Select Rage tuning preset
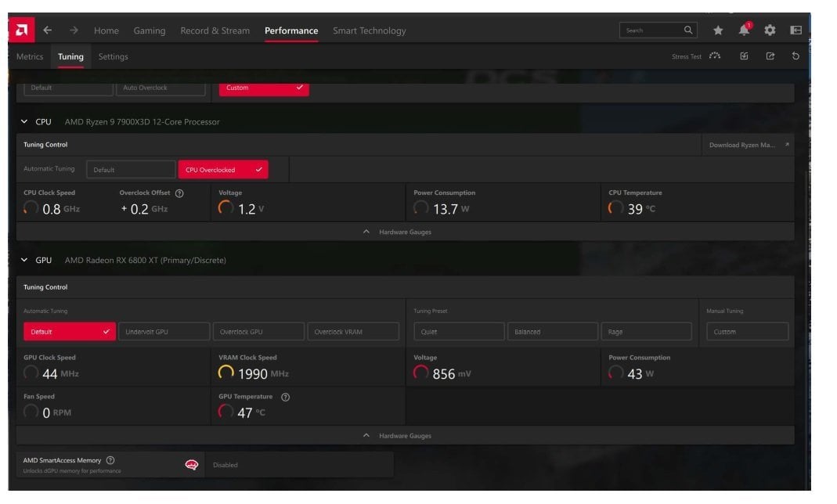837x504 pixels. coord(647,332)
